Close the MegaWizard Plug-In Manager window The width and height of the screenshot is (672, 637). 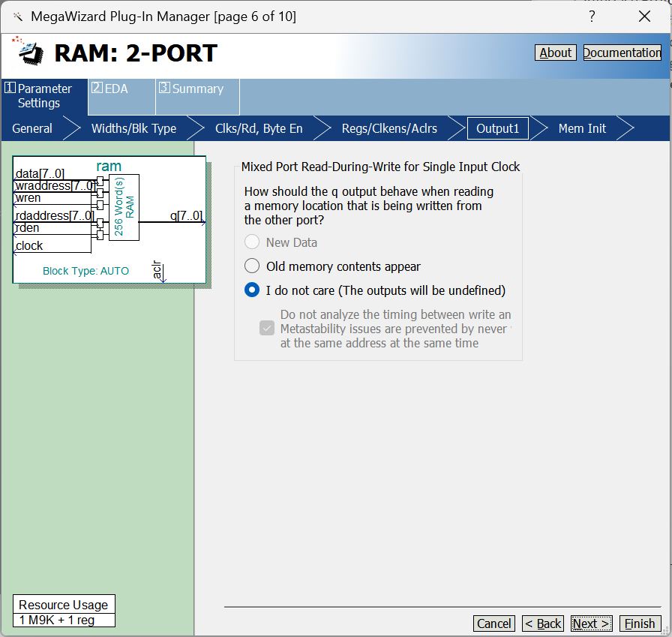(x=644, y=17)
